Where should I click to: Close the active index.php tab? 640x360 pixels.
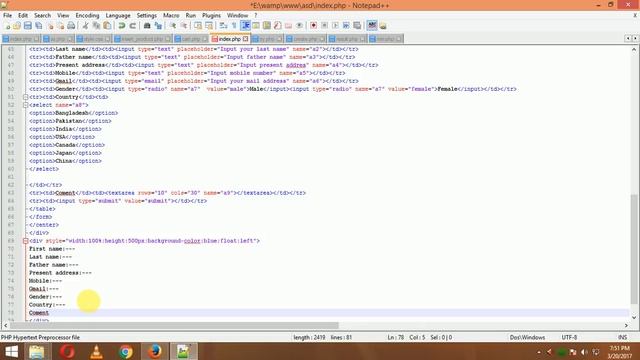246,39
